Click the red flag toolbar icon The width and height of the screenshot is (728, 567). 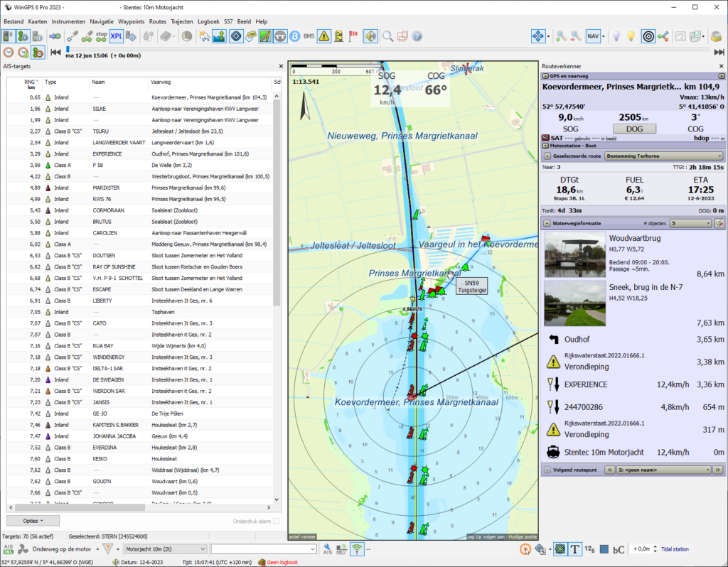coord(354,36)
